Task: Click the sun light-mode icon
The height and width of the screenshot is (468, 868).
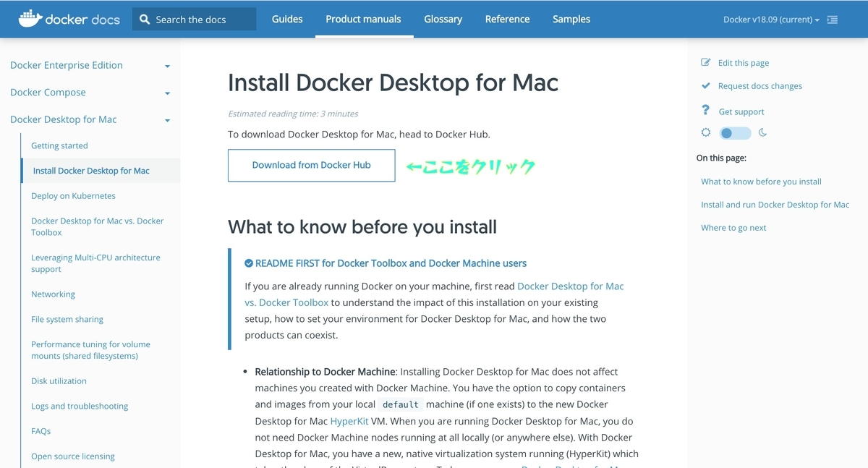Action: (706, 133)
